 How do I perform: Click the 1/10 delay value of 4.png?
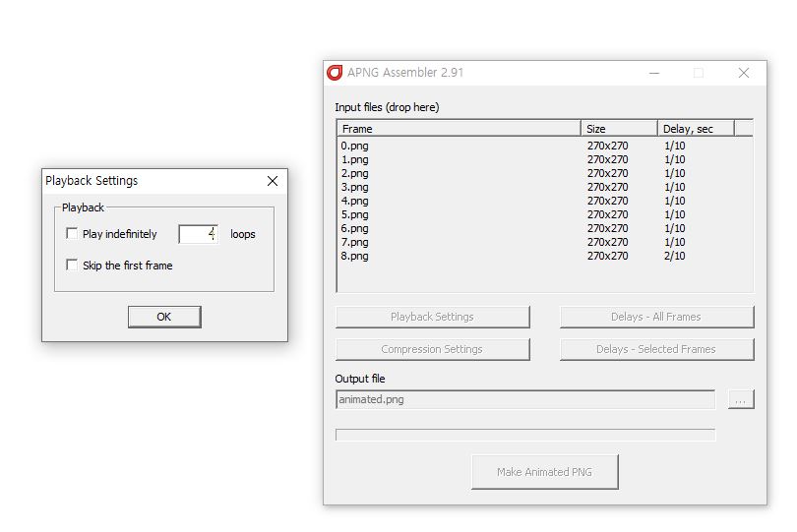[675, 201]
